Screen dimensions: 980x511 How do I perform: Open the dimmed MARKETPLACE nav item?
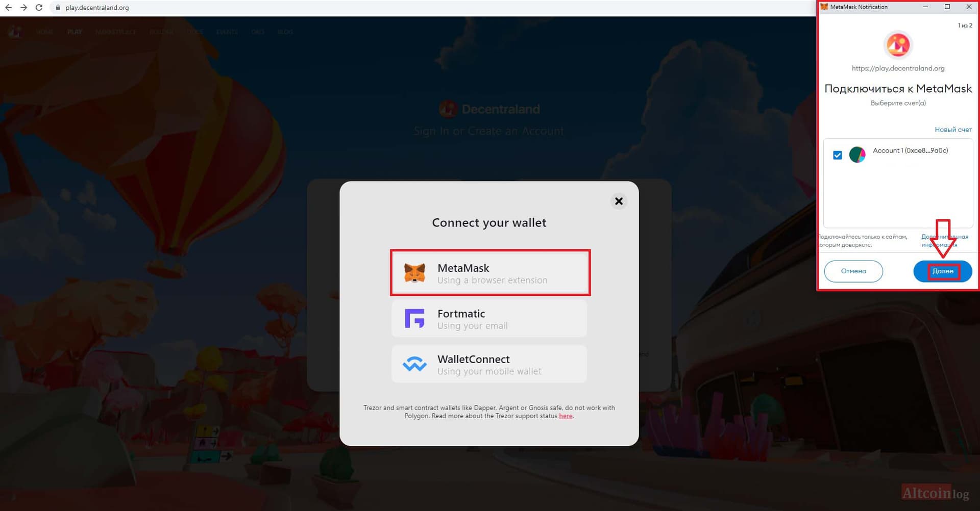tap(116, 32)
